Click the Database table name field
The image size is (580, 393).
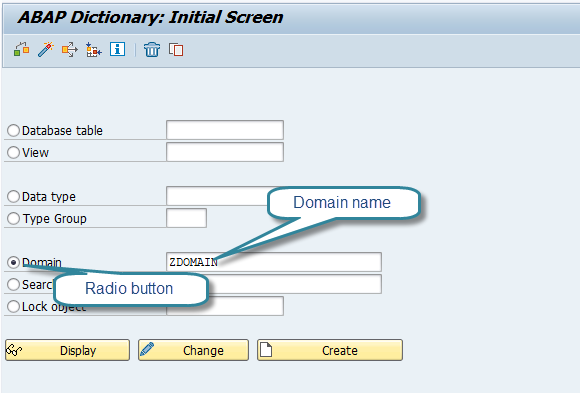point(225,130)
